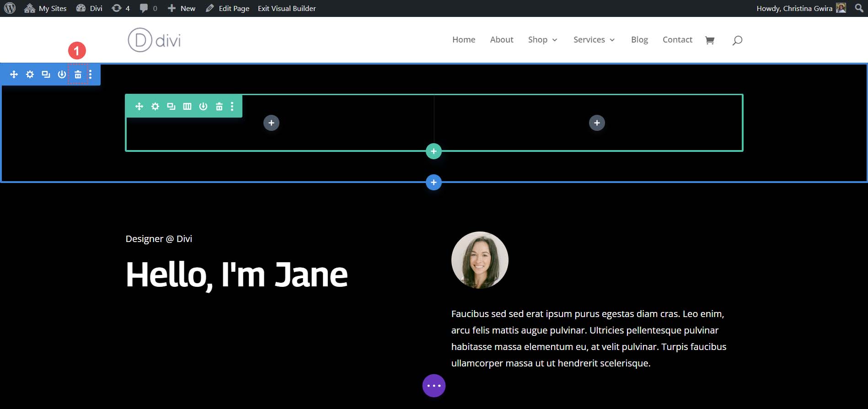Screen dimensions: 868x409
Task: Duplicate the row using green toolbar icon
Action: (171, 107)
